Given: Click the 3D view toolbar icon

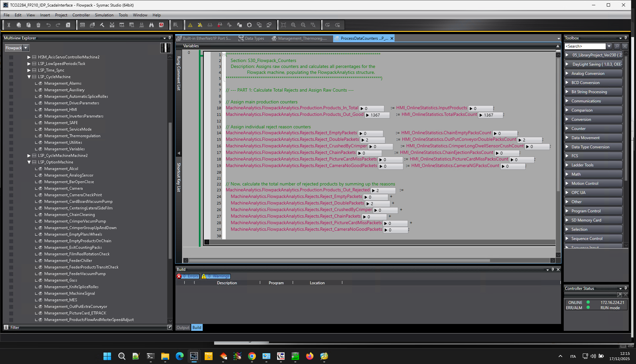Looking at the screenshot, I should (x=82, y=25).
